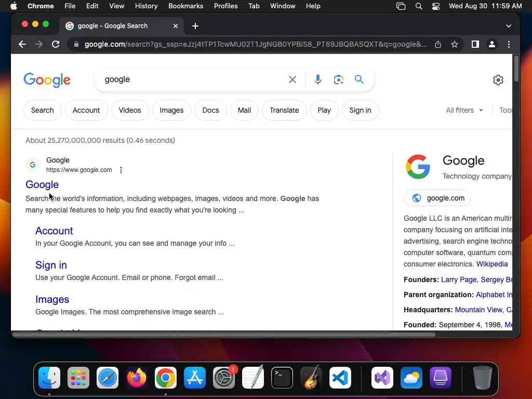Screen dimensions: 532x399
Task: Click the Google favicon beside the google.com result
Action: click(x=33, y=165)
